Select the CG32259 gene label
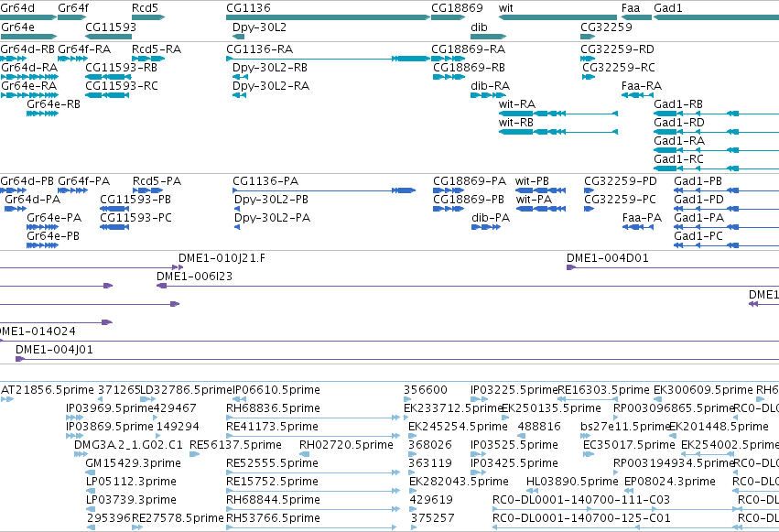Image resolution: width=779 pixels, height=532 pixels. pos(606,27)
